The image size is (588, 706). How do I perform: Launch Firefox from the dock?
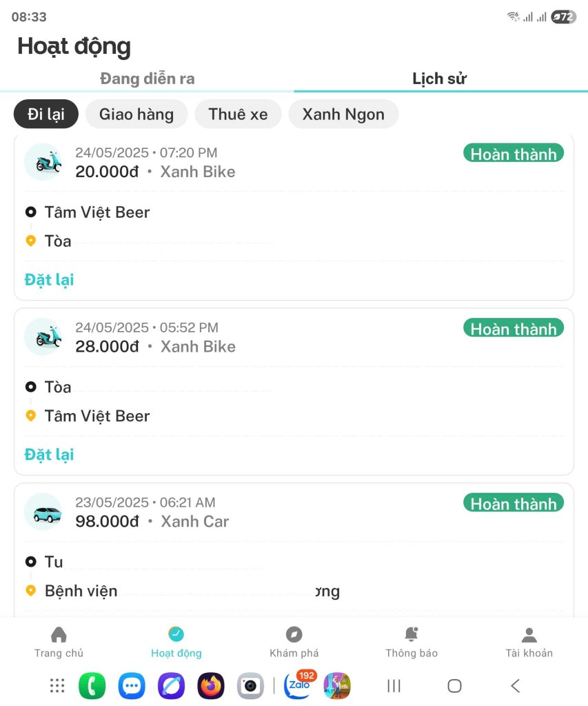pyautogui.click(x=211, y=686)
